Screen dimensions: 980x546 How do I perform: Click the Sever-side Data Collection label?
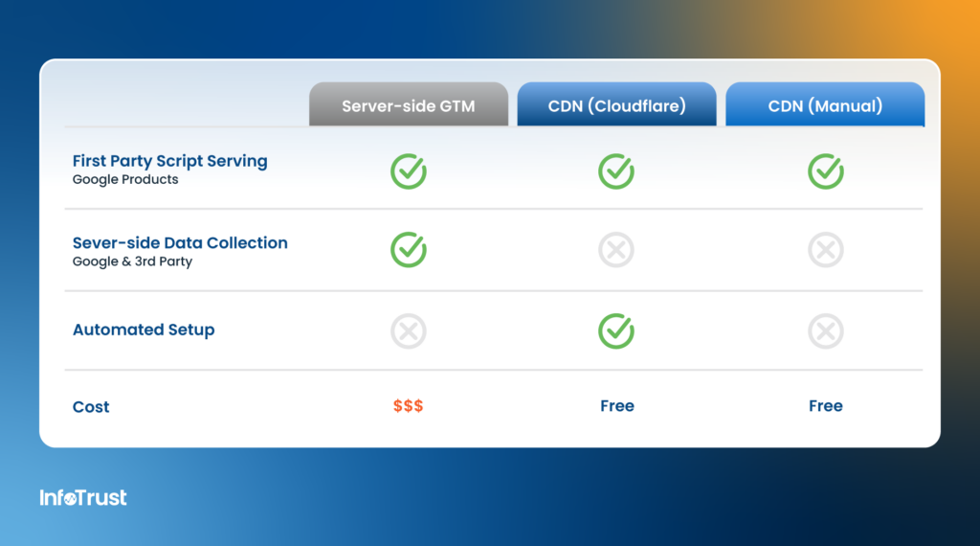pos(180,243)
